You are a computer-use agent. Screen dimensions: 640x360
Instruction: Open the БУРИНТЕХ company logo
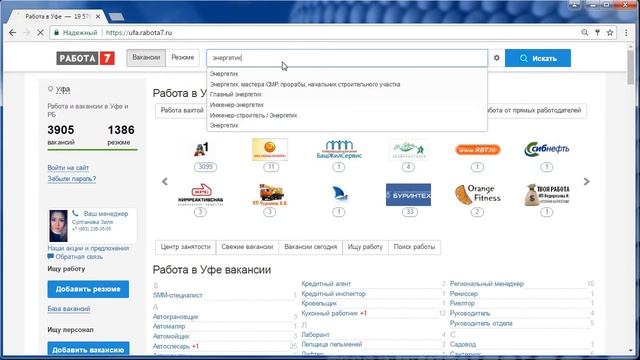(408, 195)
